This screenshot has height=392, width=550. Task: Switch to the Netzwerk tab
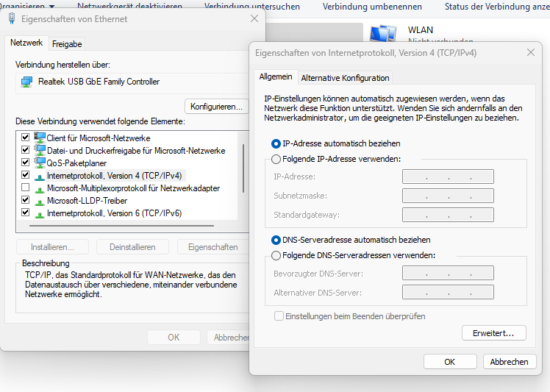(x=26, y=43)
